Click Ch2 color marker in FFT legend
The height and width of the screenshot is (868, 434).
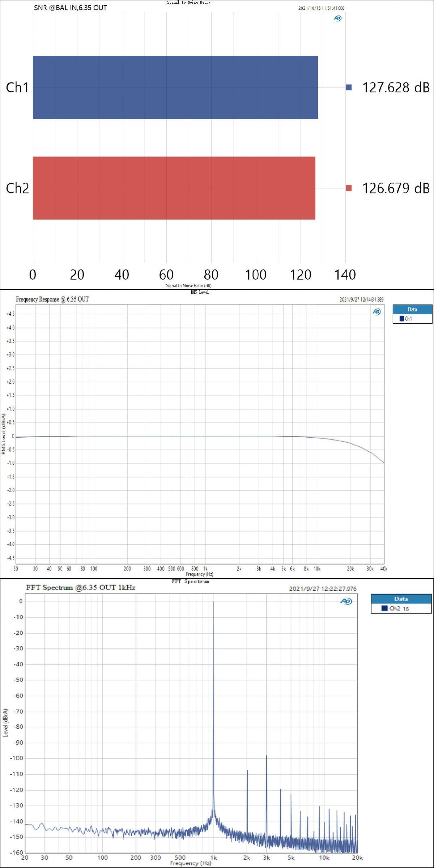pyautogui.click(x=384, y=608)
